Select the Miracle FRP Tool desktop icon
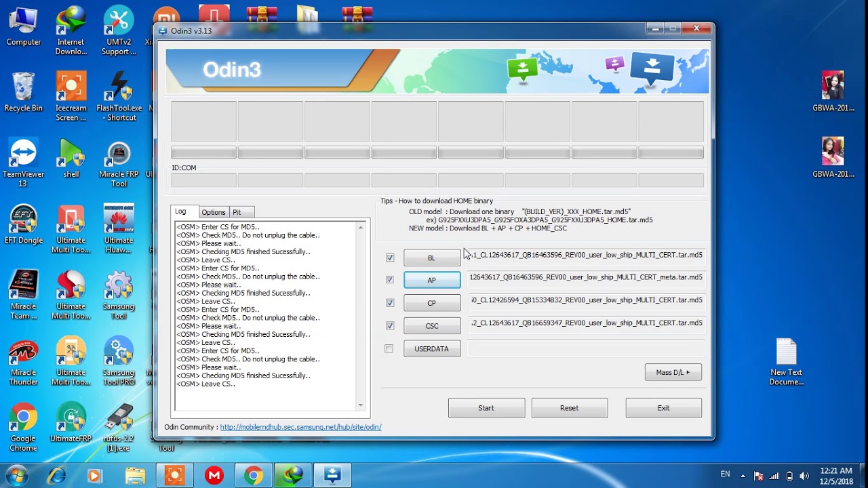The width and height of the screenshot is (868, 488). click(x=119, y=163)
